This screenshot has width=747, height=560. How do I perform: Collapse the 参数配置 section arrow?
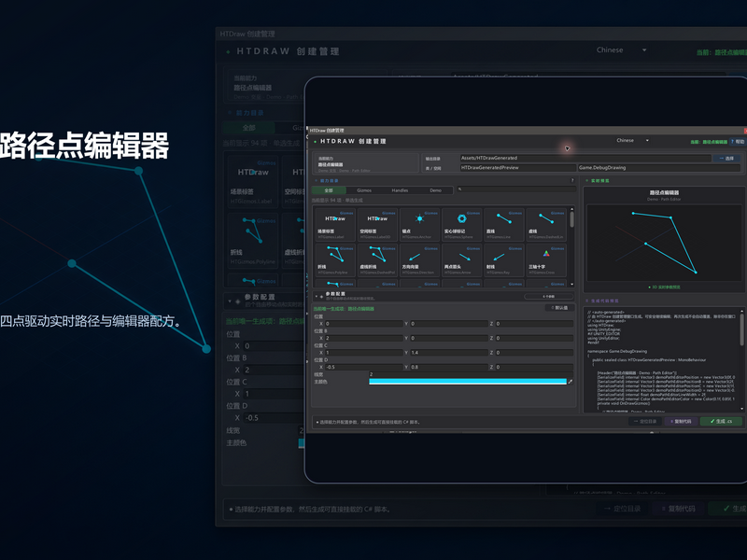click(316, 296)
